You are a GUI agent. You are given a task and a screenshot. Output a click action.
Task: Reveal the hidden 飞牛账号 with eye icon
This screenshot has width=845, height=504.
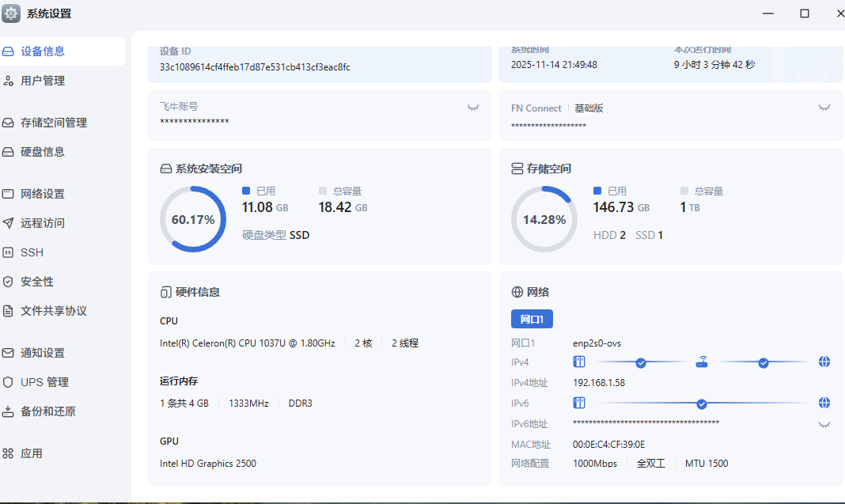tap(473, 108)
